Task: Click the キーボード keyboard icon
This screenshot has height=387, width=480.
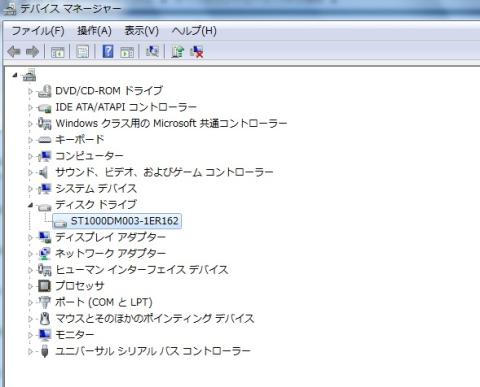Action: tap(44, 140)
